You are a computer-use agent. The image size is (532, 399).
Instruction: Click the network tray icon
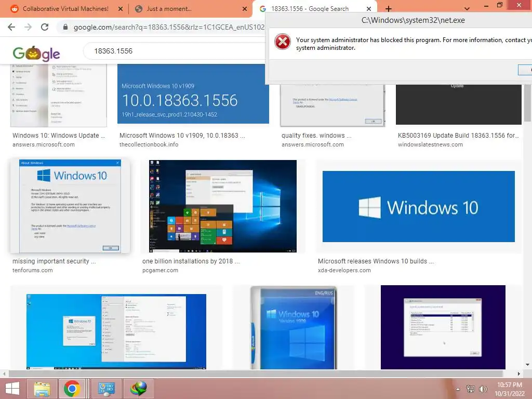471,389
